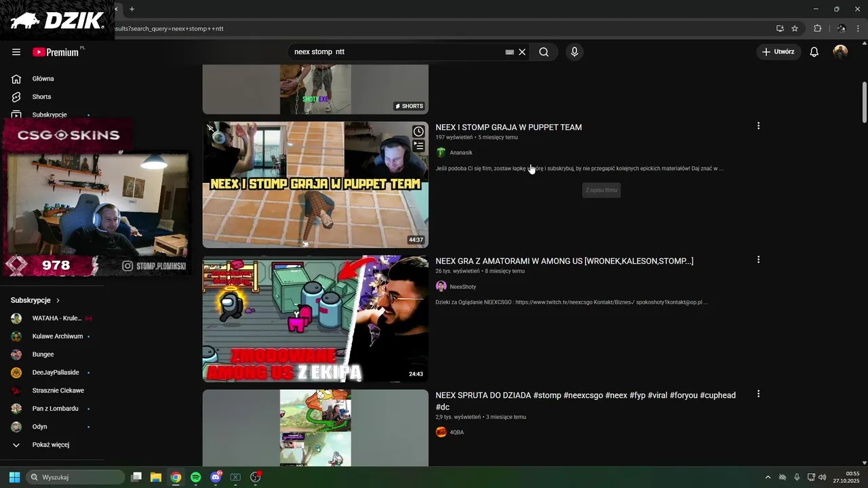
Task: Click the page vertical scrollbar thumb
Action: 865,102
